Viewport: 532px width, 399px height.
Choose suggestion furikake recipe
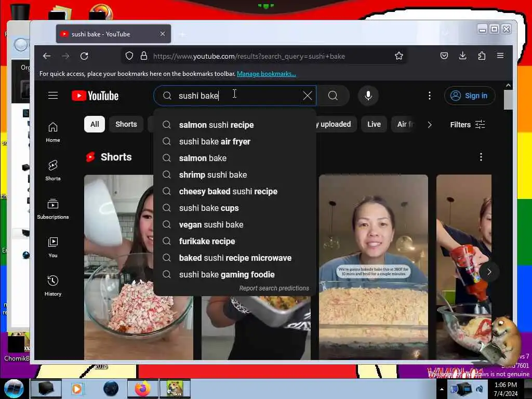(x=235, y=241)
